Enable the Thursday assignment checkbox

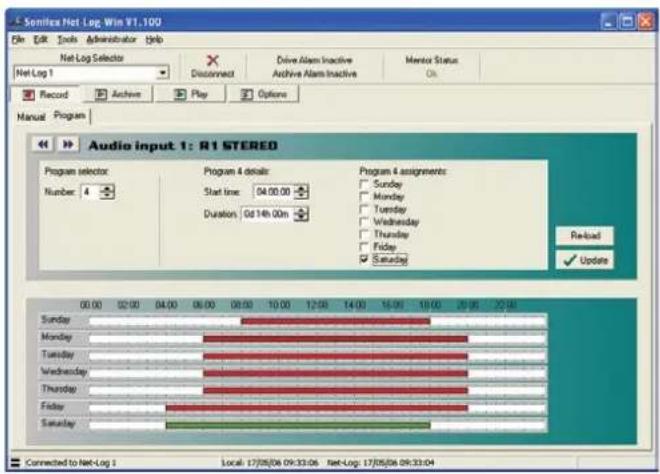click(x=364, y=234)
